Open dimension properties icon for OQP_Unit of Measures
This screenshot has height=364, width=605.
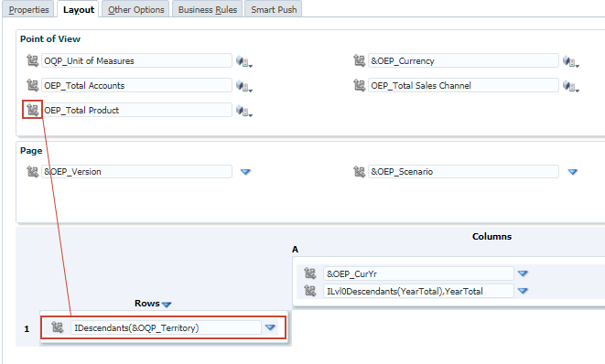pos(244,61)
